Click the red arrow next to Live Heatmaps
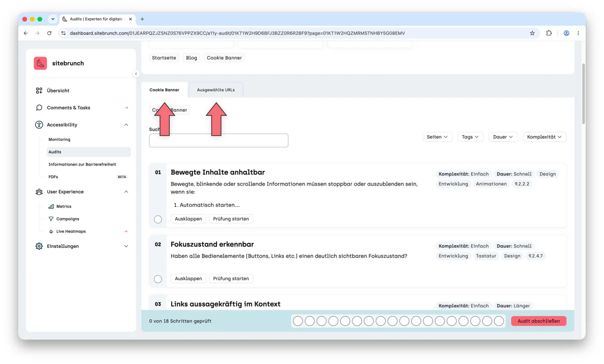Viewport: 604px width, 364px height. coord(126,231)
